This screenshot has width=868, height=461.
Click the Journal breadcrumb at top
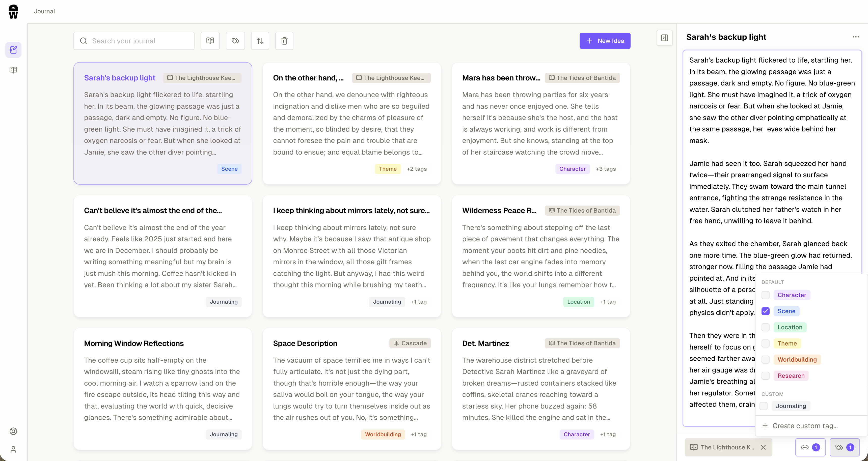tap(44, 11)
